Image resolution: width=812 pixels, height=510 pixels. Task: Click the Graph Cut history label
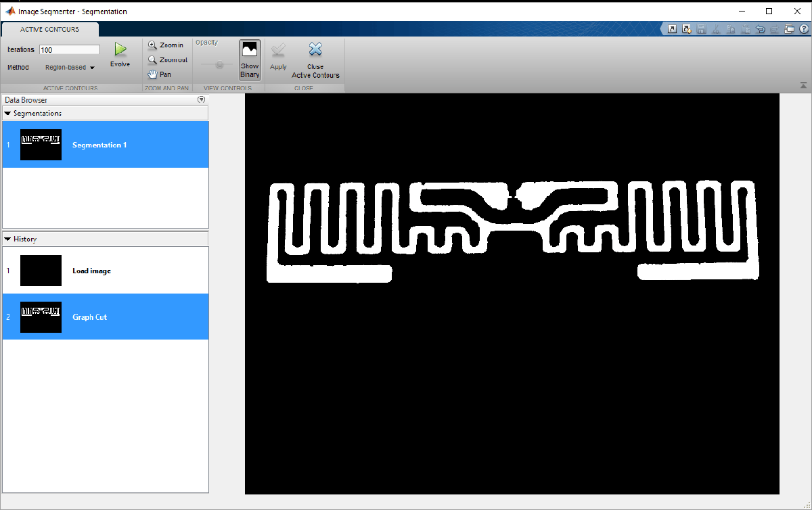pyautogui.click(x=90, y=317)
